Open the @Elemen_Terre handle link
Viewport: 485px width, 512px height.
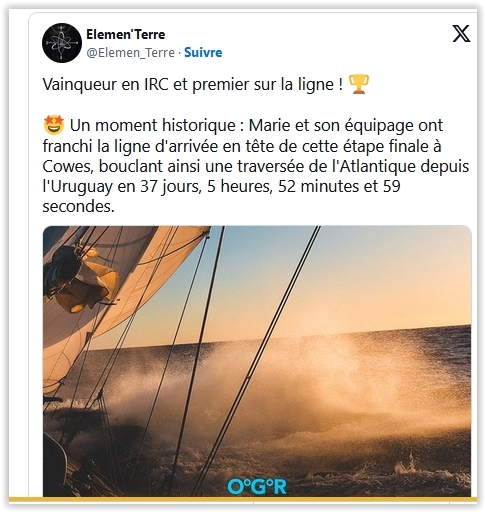[x=130, y=53]
